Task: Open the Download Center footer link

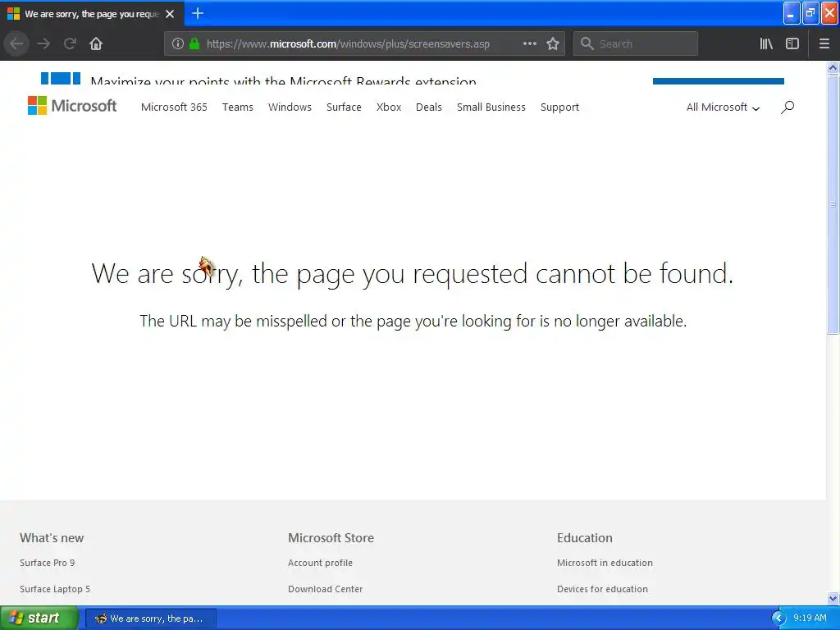Action: (x=325, y=589)
